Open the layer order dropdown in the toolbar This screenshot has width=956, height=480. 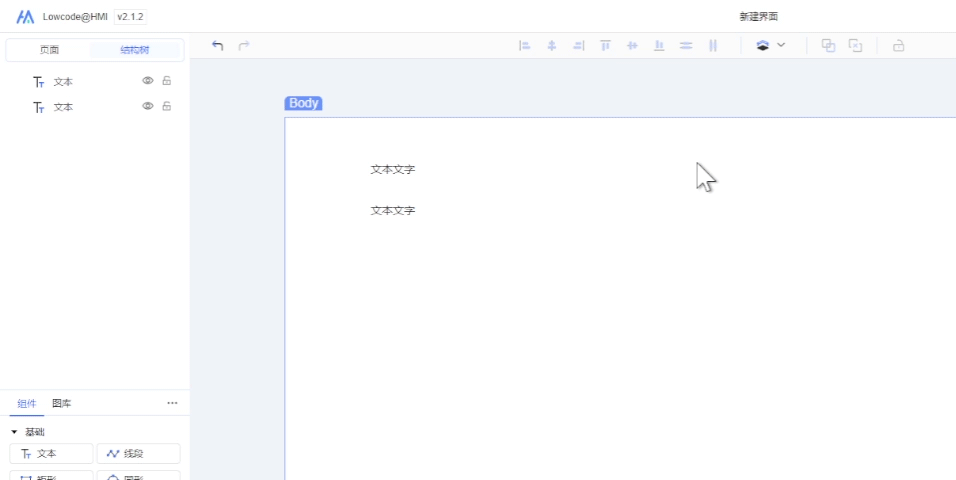pyautogui.click(x=770, y=46)
